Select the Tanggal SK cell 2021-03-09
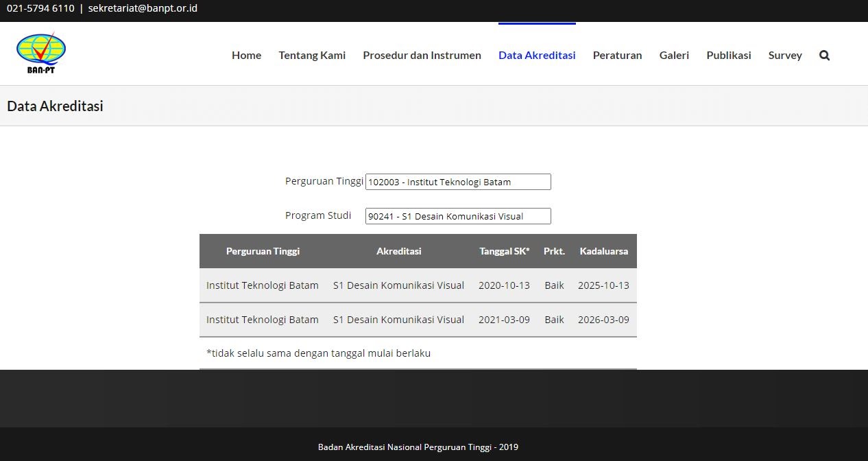Screen dimensions: 868x461 click(x=504, y=320)
